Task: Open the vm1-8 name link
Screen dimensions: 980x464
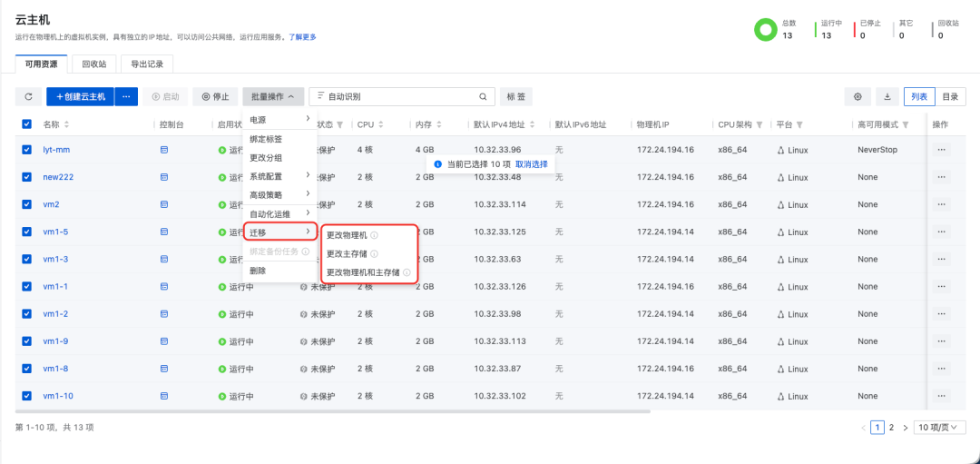Action: 55,369
